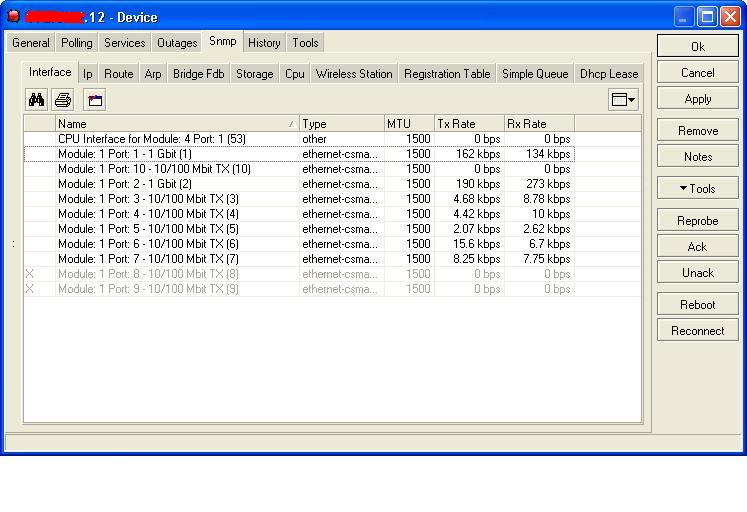Switch to the Polling tab

[77, 43]
